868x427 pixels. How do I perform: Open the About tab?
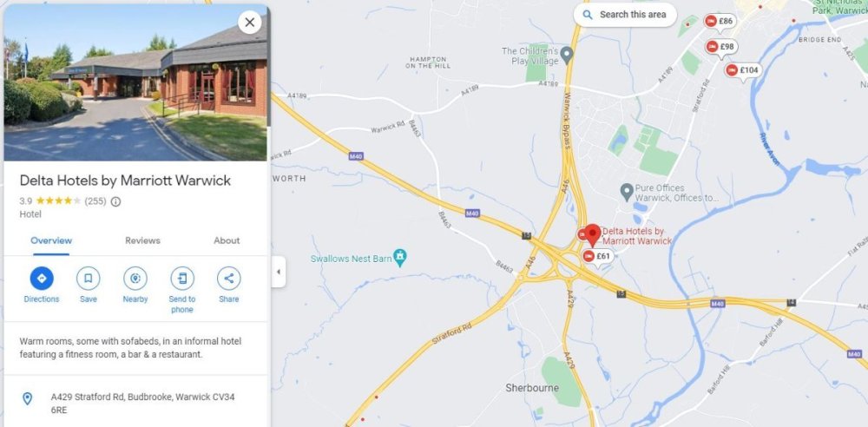click(x=227, y=241)
